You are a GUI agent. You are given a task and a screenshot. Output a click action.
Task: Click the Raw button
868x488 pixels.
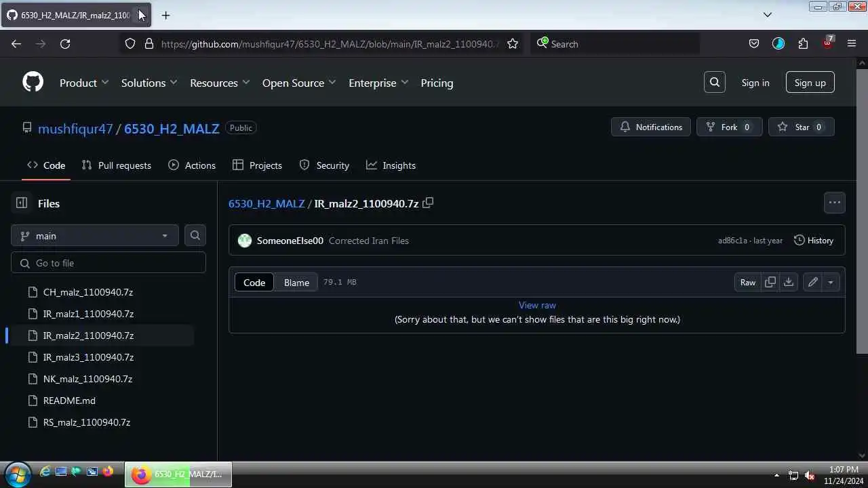(x=748, y=282)
